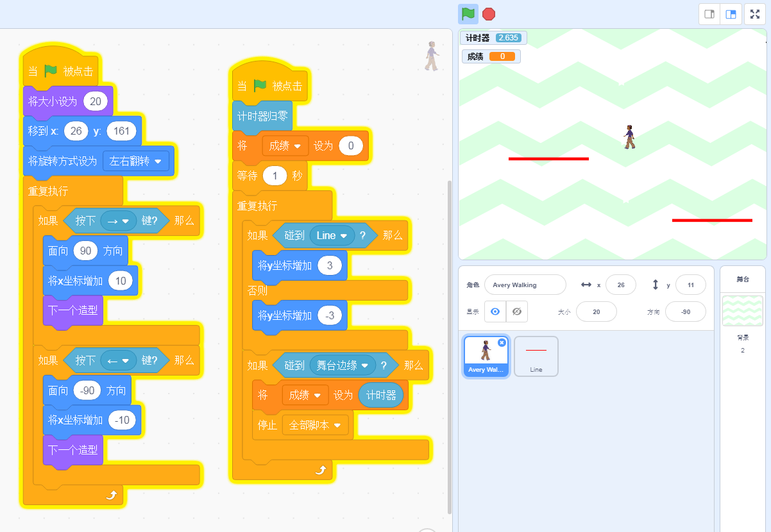The image size is (771, 532).
Task: Open the touching Line dropdown
Action: coord(332,236)
